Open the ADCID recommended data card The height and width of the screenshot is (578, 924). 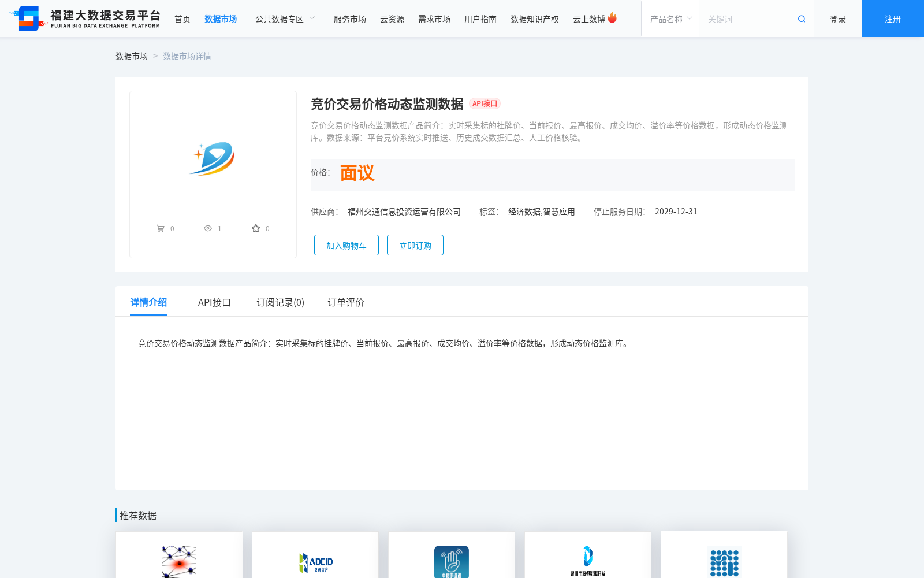[x=315, y=555]
